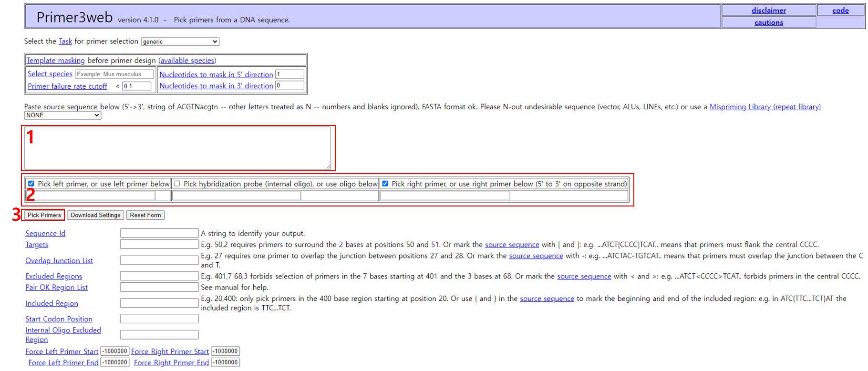The width and height of the screenshot is (868, 371).
Task: Focus the Force Left Primer Start field
Action: tap(115, 351)
